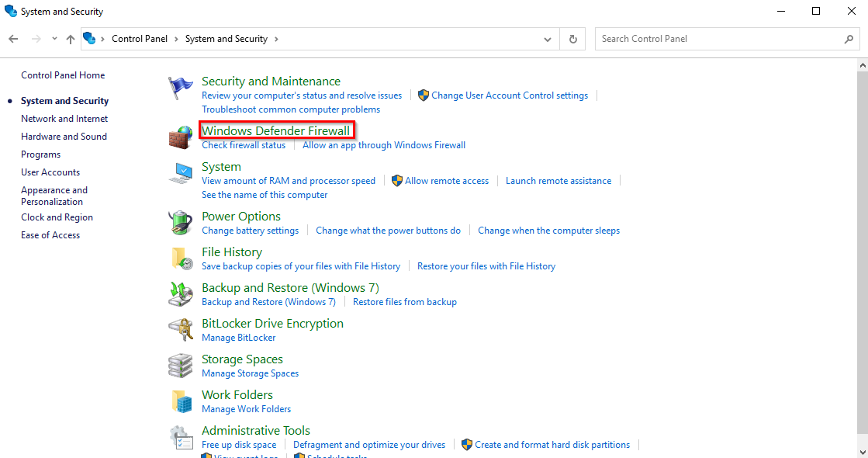Open Control Panel Home in sidebar

click(x=63, y=75)
